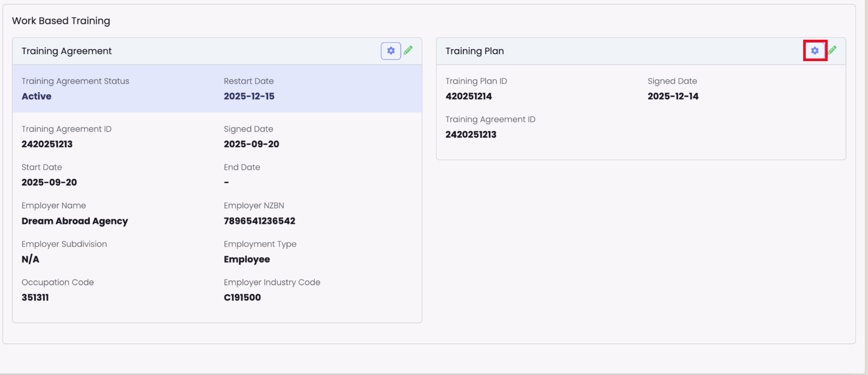Click the Training Plan panel title
This screenshot has width=868, height=375.
click(474, 51)
